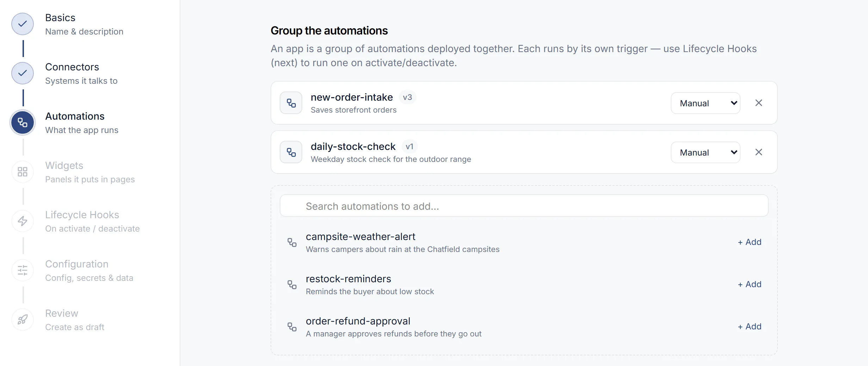This screenshot has width=868, height=366.
Task: Click the campsite-weather-alert workflow icon
Action: pyautogui.click(x=292, y=242)
